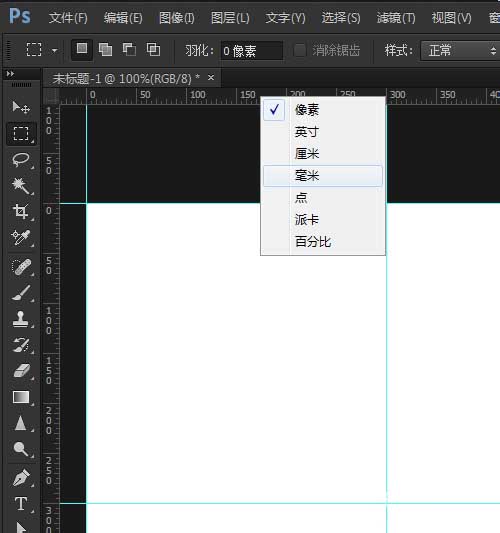Select the History Brush tool
This screenshot has width=500, height=533.
[x=21, y=345]
